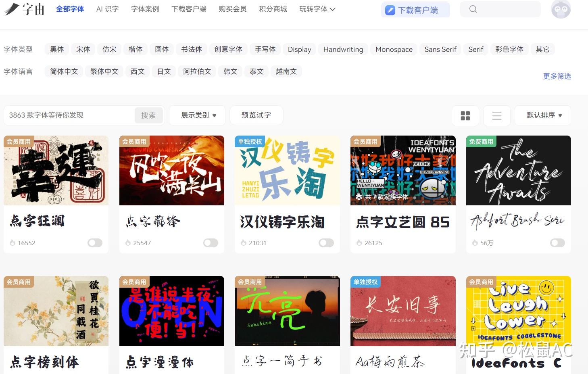Open the 点字榜刻体 font title

pyautogui.click(x=44, y=362)
